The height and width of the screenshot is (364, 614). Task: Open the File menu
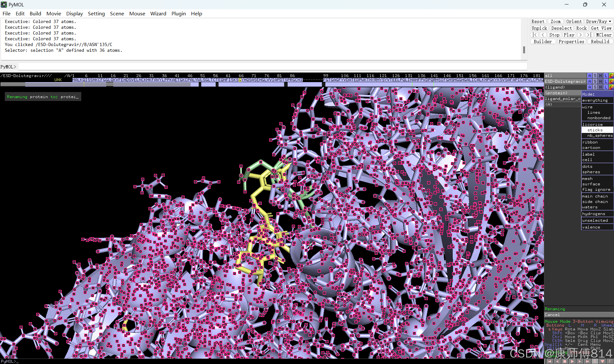[6, 13]
